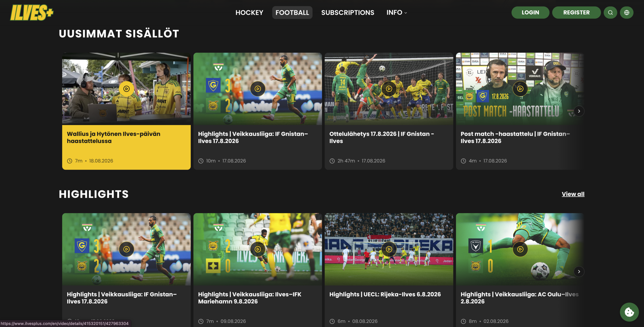Go to the HOCKEY section
Viewport: 644px width, 327px height.
tap(249, 13)
